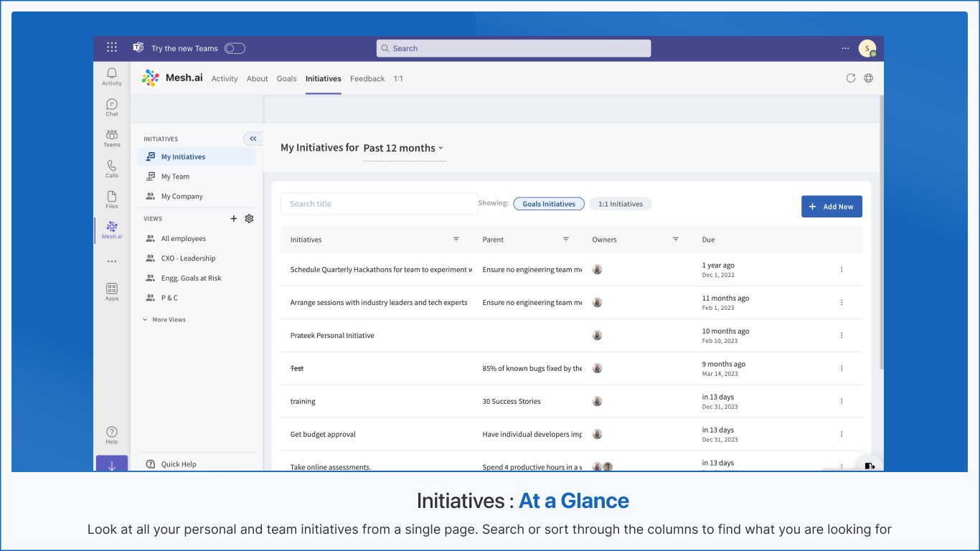980x551 pixels.
Task: Open Apps store in the rail
Action: click(x=112, y=292)
